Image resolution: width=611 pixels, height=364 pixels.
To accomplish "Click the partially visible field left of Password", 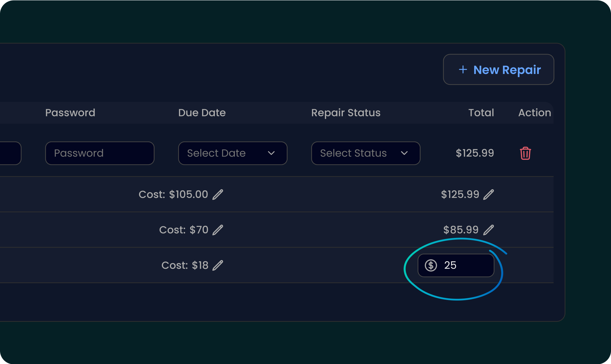I will pyautogui.click(x=10, y=153).
